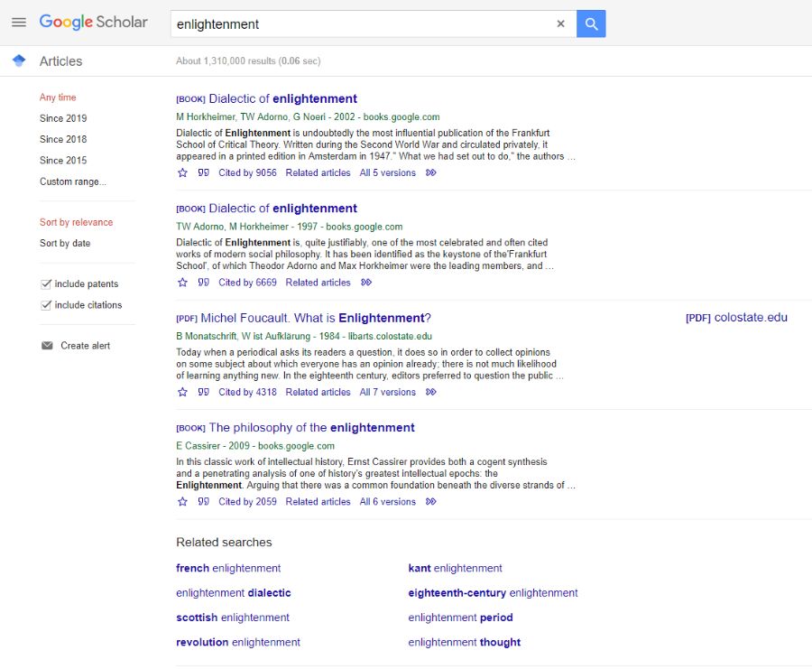
Task: Click the Create alert envelope icon
Action: tap(46, 346)
